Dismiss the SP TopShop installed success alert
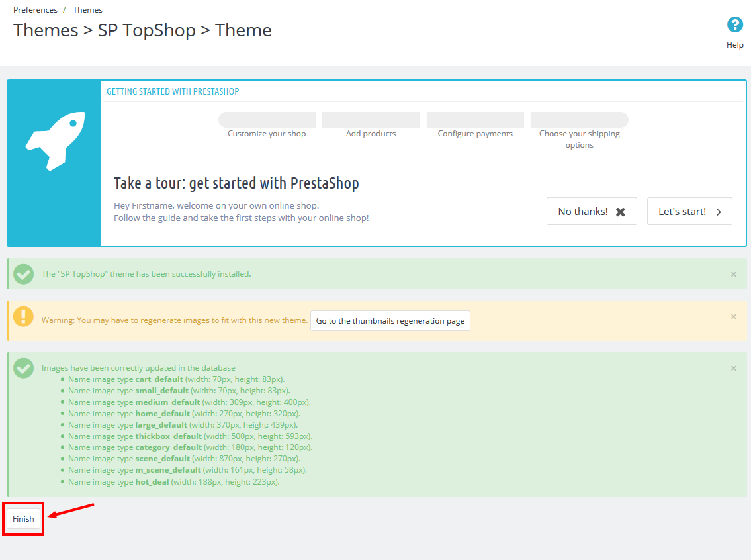 (733, 275)
